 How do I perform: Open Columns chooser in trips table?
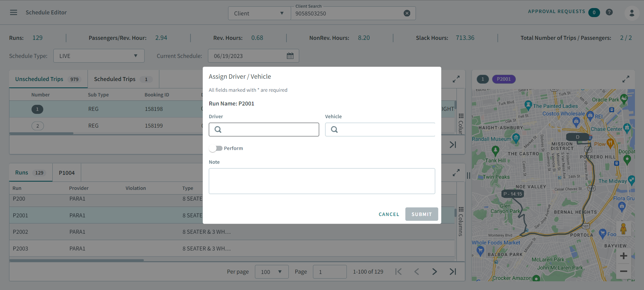461,124
